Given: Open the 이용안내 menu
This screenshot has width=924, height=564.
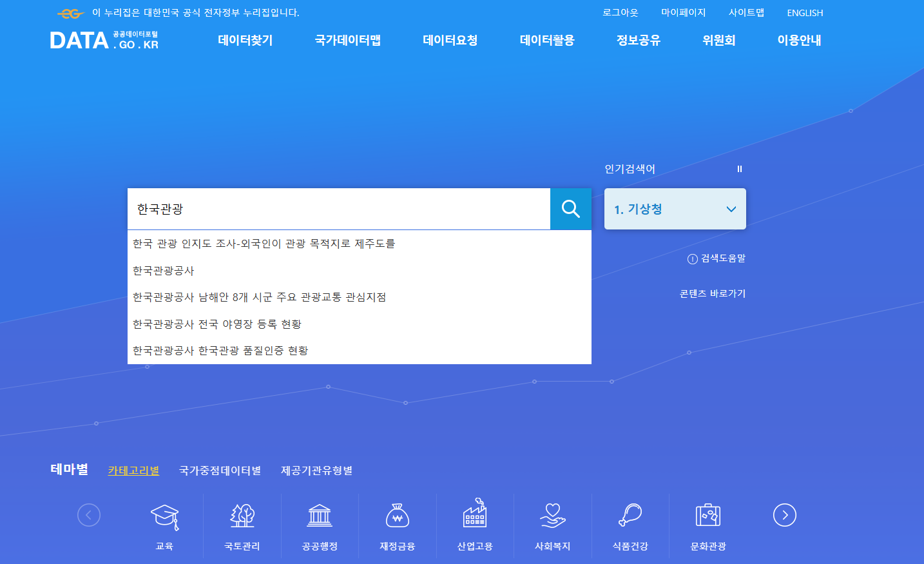Looking at the screenshot, I should 799,40.
